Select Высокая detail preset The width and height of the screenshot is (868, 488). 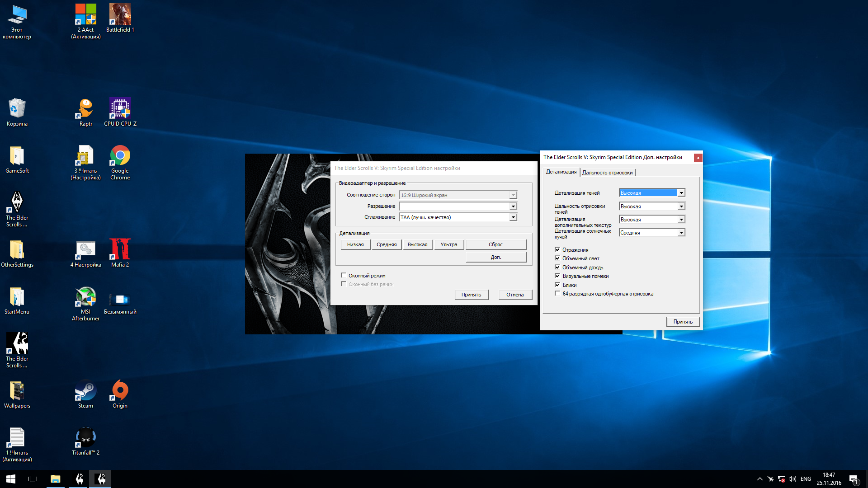click(x=418, y=244)
